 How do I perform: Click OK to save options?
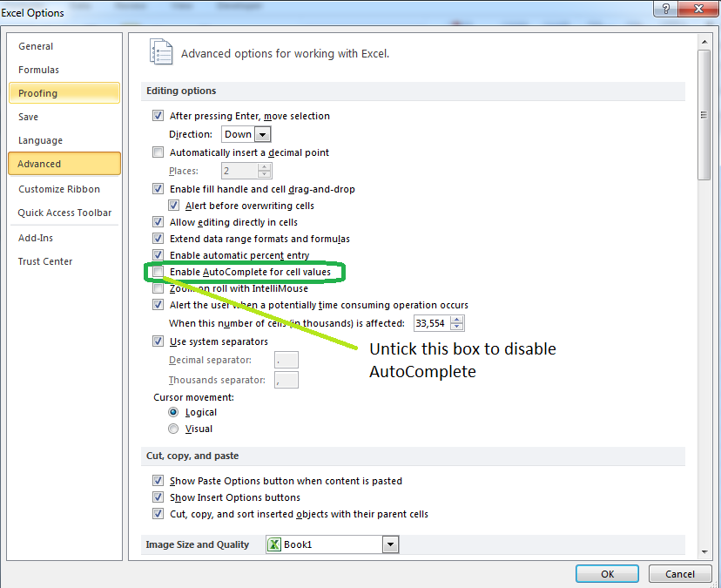tap(607, 573)
